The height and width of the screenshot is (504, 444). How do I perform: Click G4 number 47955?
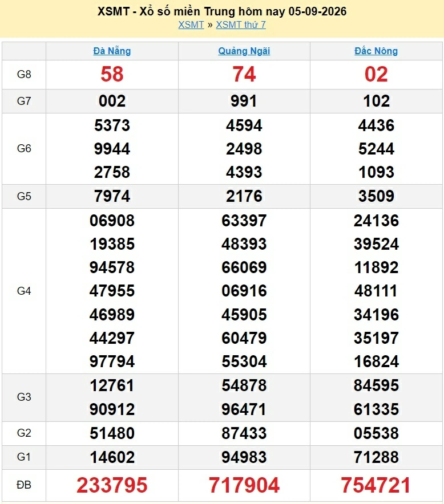(x=112, y=291)
